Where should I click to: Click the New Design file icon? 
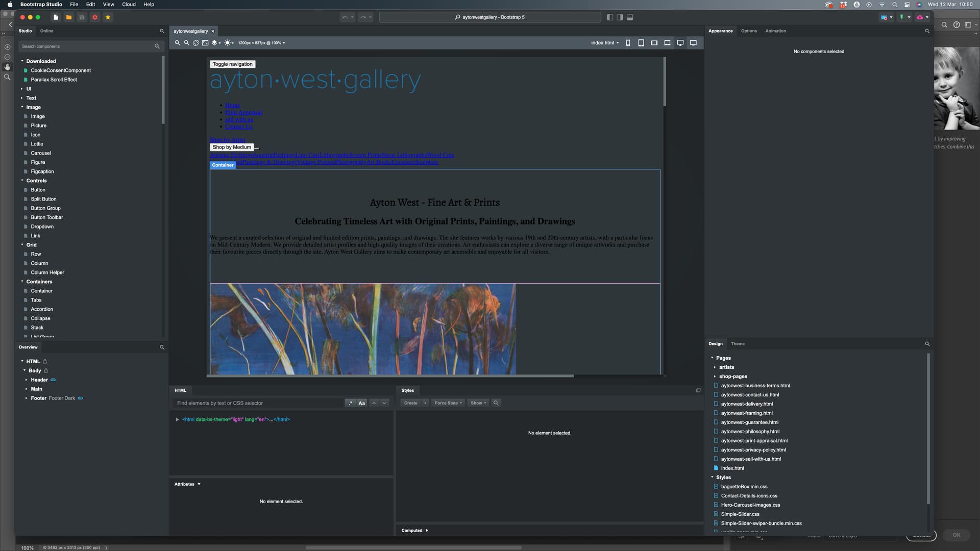(x=56, y=17)
